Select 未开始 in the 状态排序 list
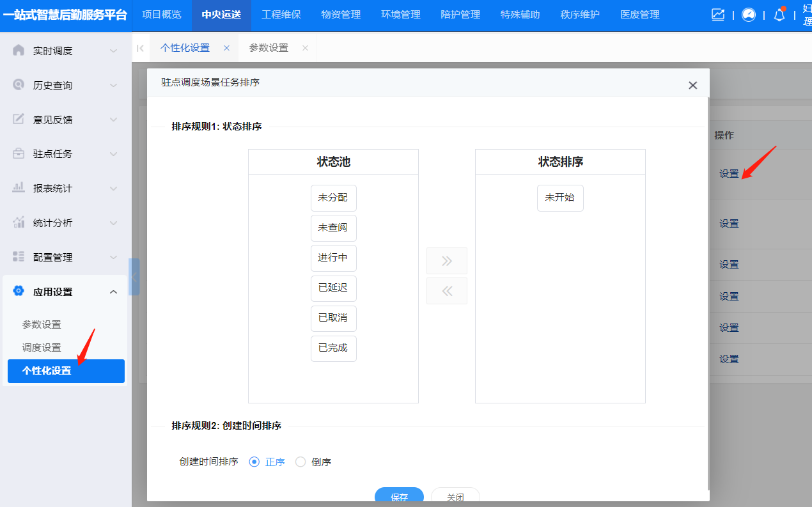This screenshot has height=507, width=812. (x=560, y=198)
